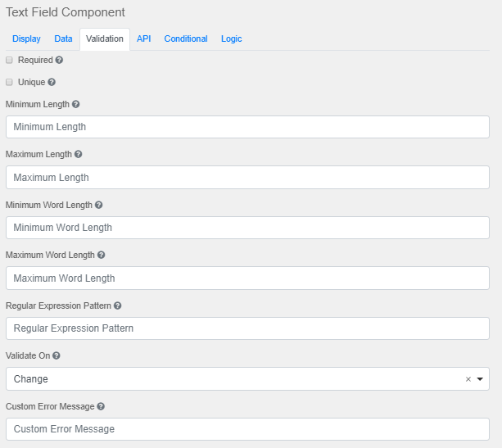The width and height of the screenshot is (502, 448).
Task: Switch to the Display tab
Action: pos(26,38)
